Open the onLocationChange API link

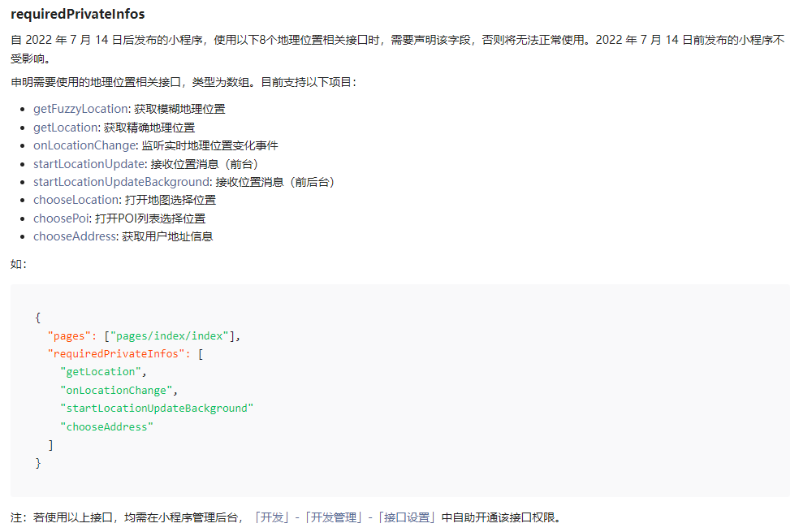pyautogui.click(x=84, y=145)
